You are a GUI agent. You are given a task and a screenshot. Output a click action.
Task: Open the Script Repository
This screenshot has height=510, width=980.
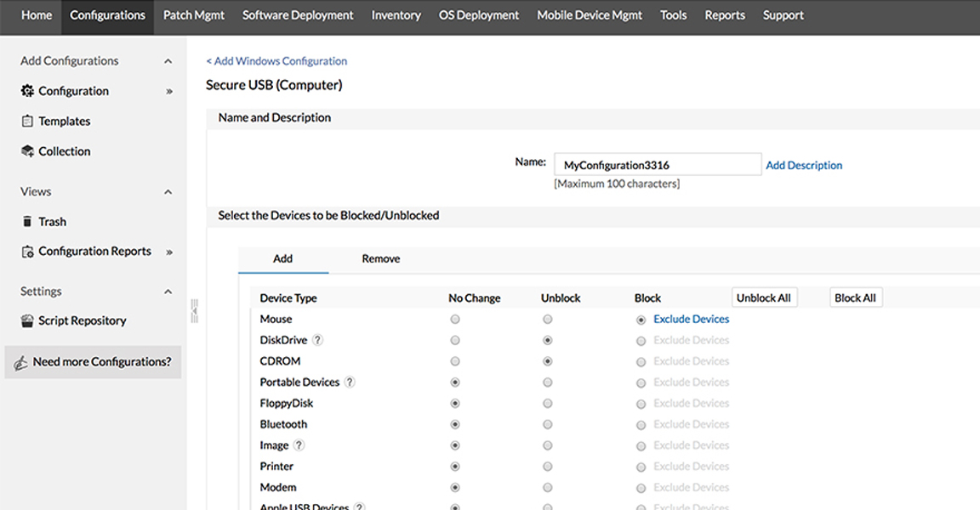click(83, 320)
